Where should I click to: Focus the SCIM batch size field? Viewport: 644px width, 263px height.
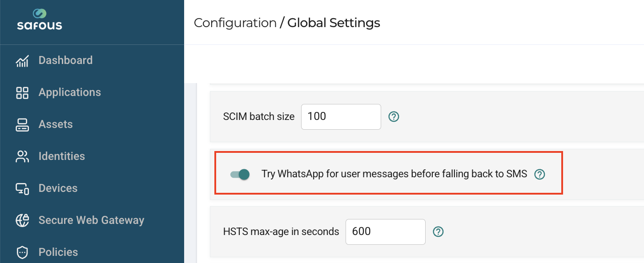[x=341, y=117]
